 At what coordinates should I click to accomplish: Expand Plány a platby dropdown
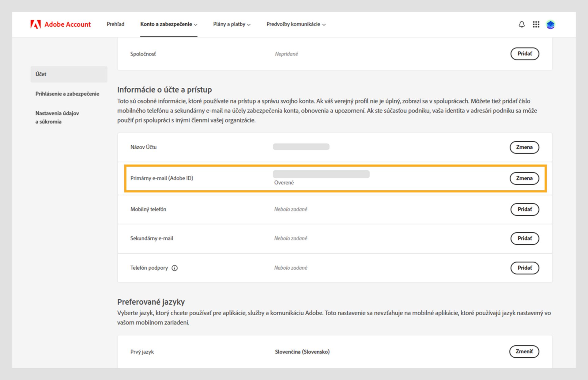click(x=232, y=24)
